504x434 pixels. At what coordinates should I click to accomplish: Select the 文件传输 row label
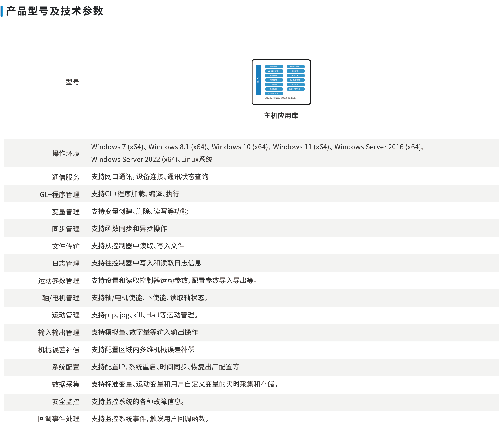(66, 246)
